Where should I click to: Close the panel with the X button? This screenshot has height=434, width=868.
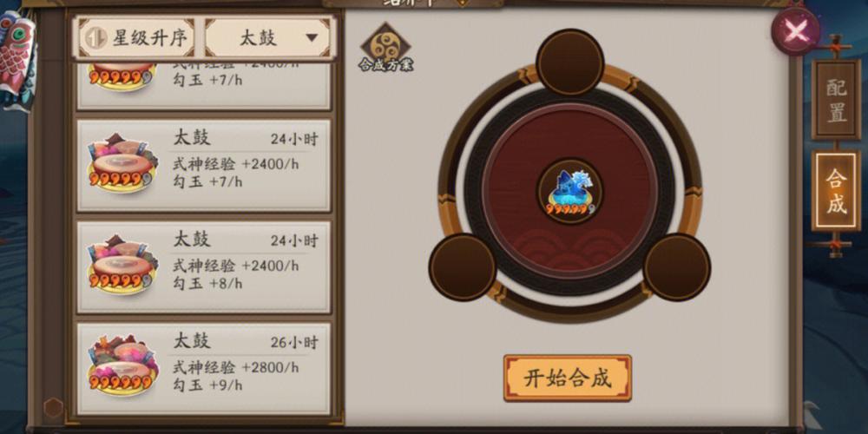(795, 31)
